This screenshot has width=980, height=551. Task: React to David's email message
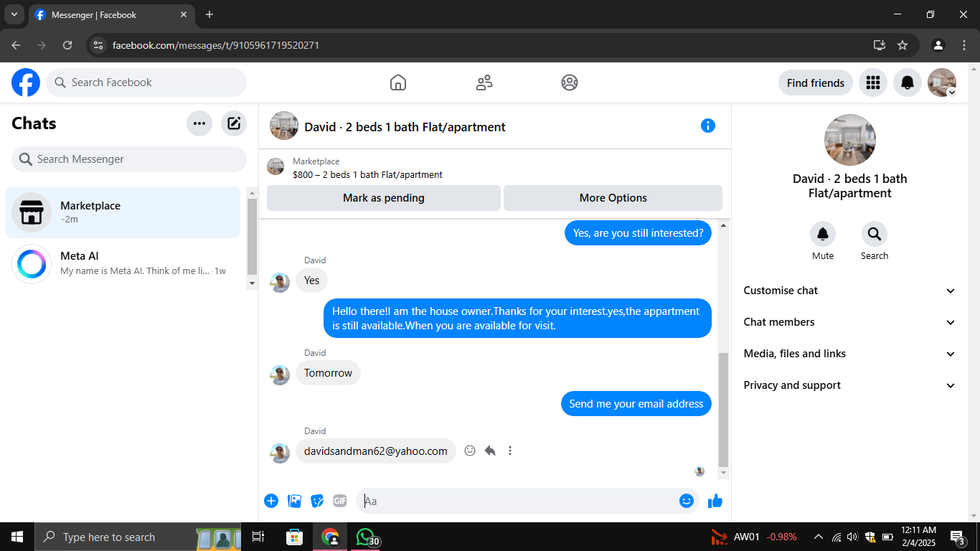470,451
